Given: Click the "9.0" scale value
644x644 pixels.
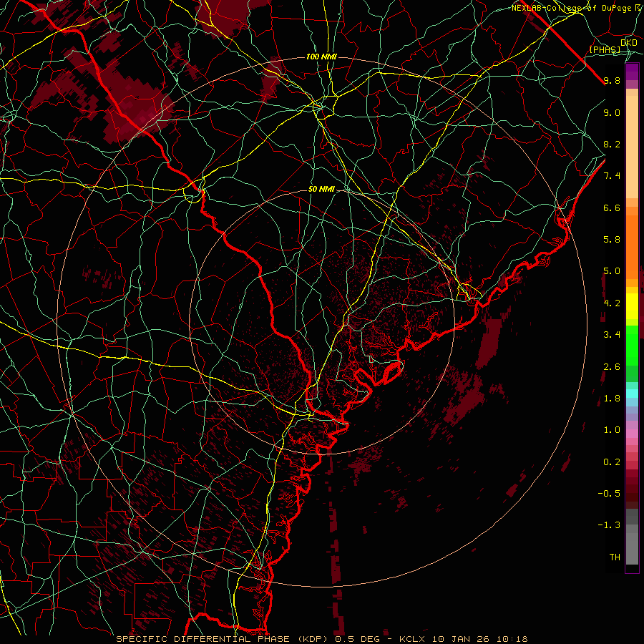Looking at the screenshot, I should pos(612,112).
